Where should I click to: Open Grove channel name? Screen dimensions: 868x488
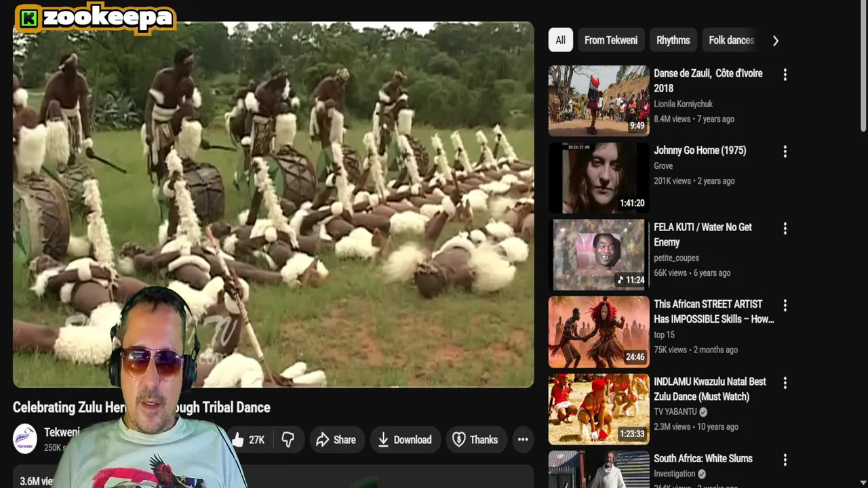click(x=663, y=166)
